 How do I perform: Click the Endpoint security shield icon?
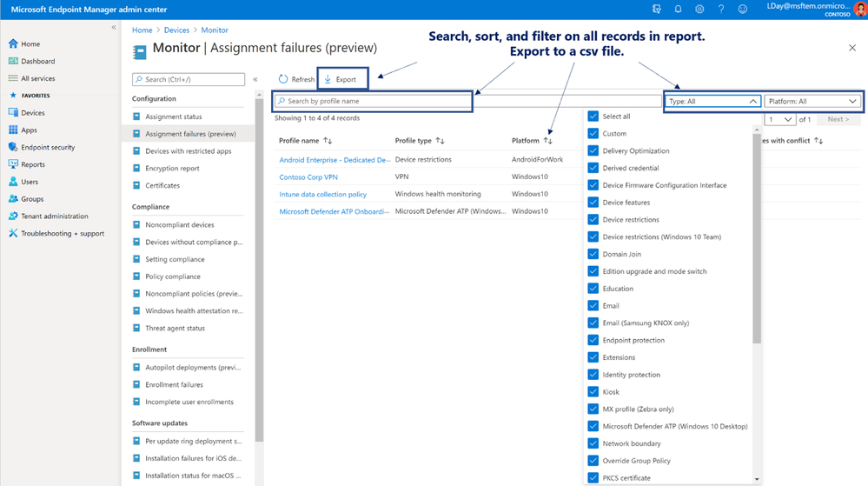point(13,147)
